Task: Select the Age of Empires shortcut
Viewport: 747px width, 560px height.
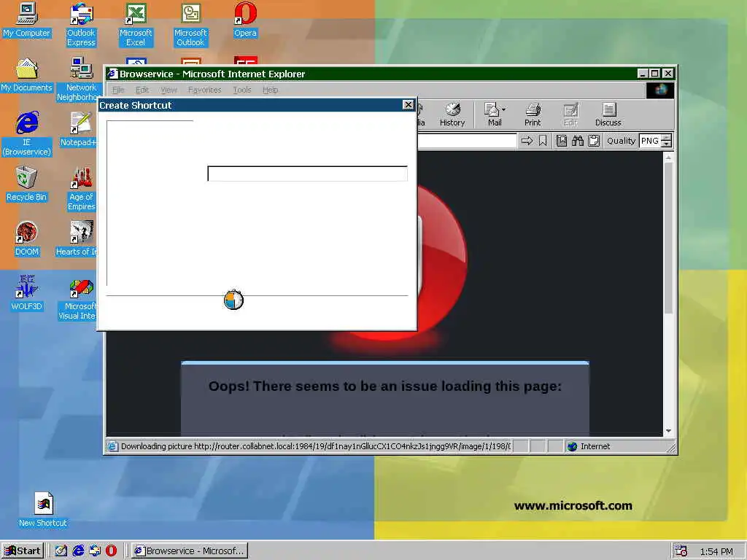Action: tap(81, 189)
